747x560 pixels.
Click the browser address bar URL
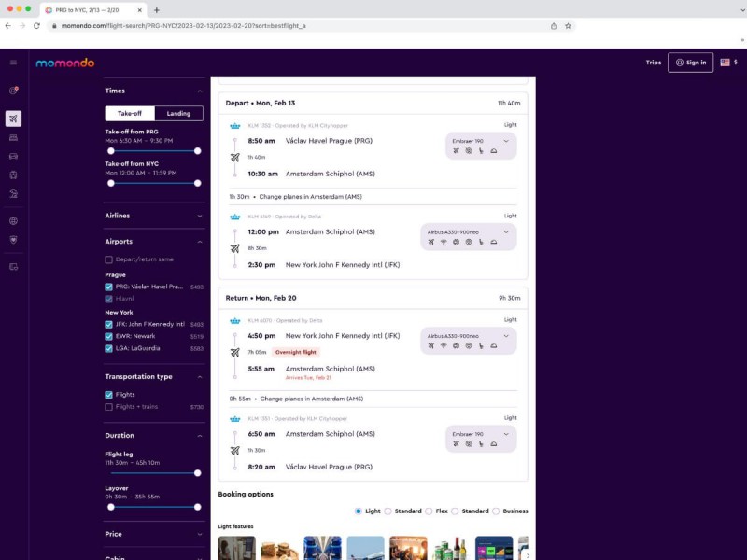183,26
